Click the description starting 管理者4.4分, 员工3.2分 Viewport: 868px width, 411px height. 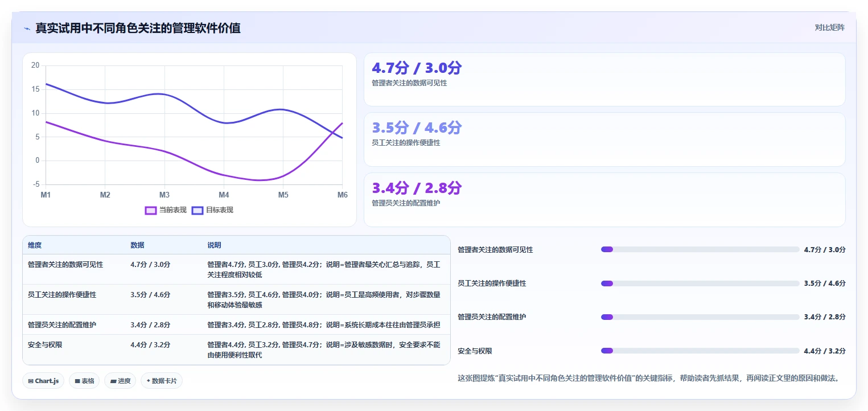click(324, 350)
